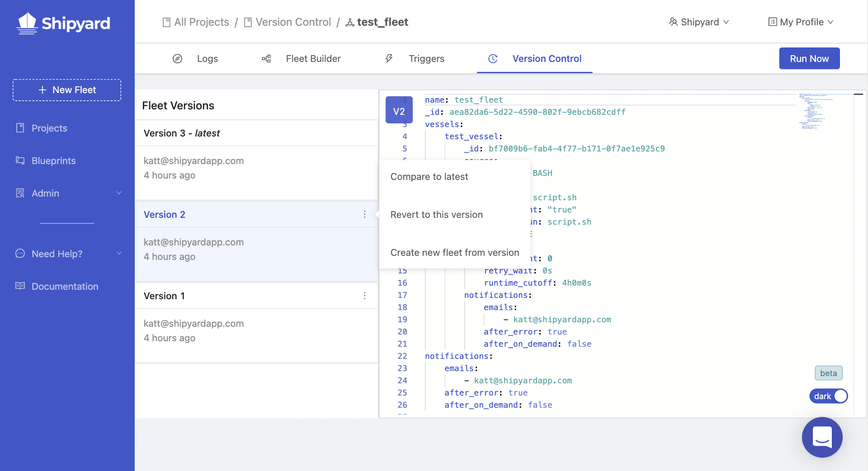Screen dimensions: 868x471
Task: Click the name: test_fleet code line
Action: 464,100
